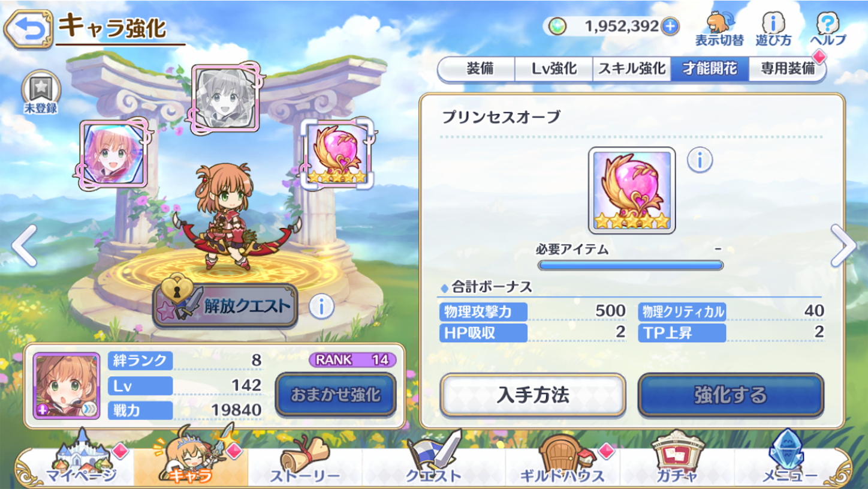Switch to the 装備 tab
Screen dimensions: 868x489
479,69
